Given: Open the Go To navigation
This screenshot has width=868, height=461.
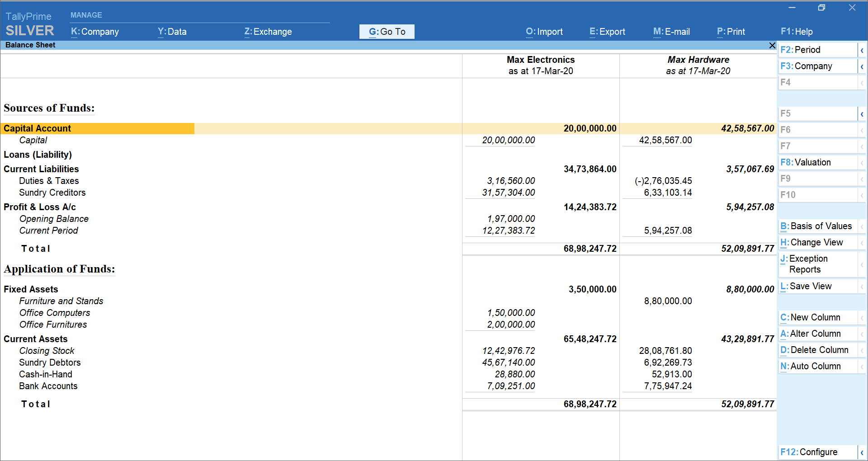Looking at the screenshot, I should click(x=387, y=32).
